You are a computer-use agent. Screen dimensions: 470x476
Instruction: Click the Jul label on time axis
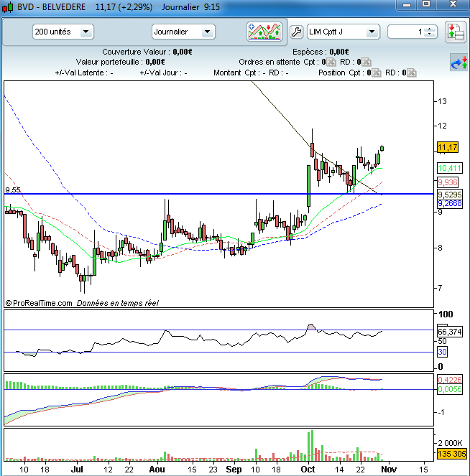coord(77,470)
